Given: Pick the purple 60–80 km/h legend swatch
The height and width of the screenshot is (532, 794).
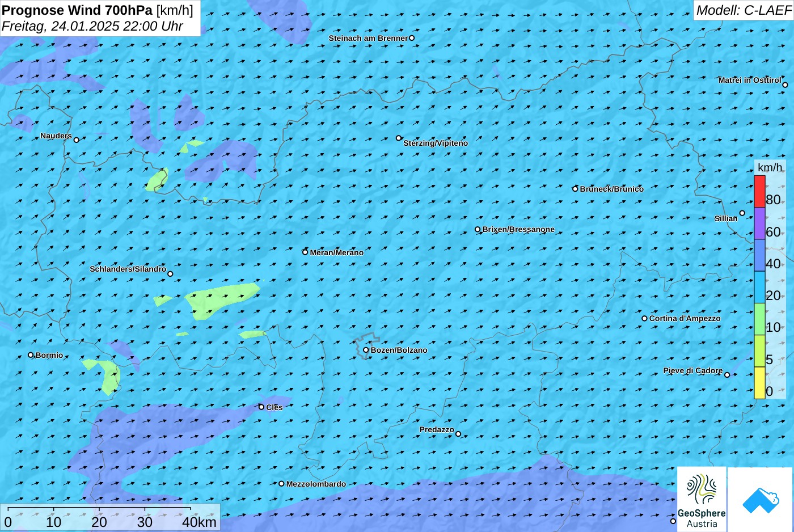Looking at the screenshot, I should pyautogui.click(x=759, y=223).
